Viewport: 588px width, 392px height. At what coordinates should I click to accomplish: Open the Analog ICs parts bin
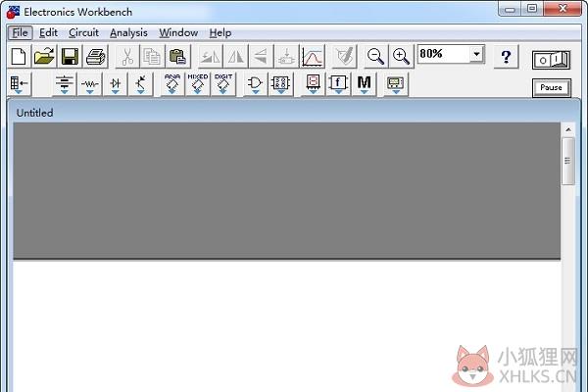point(172,84)
